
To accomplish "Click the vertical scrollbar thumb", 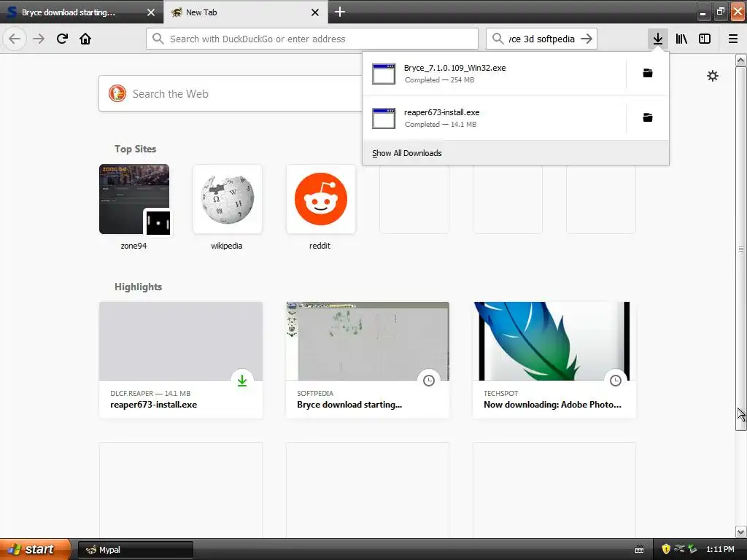I will [x=740, y=249].
